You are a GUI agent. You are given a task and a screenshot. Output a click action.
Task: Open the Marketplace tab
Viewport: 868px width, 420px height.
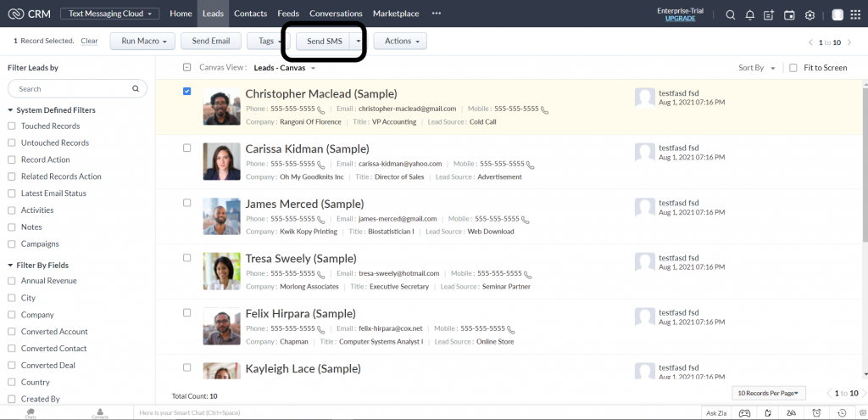click(396, 14)
